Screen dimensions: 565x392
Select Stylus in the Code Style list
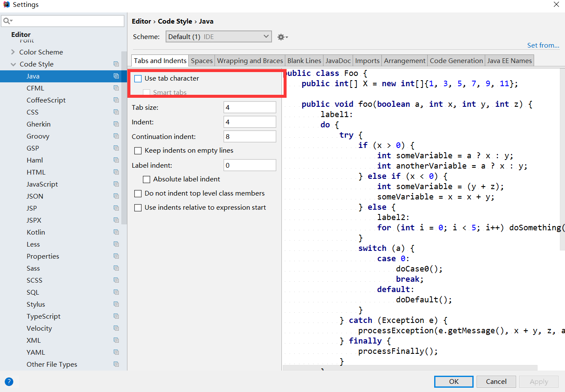tap(36, 304)
